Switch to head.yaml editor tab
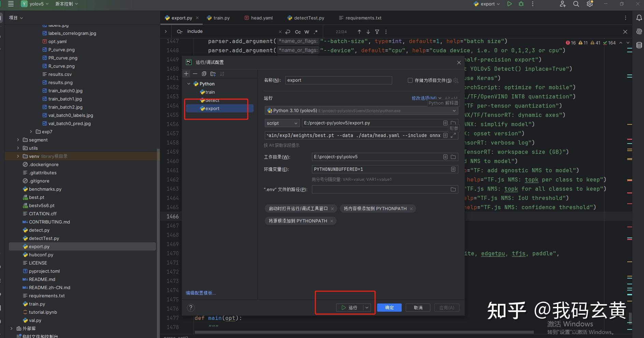644x338 pixels. [x=258, y=18]
